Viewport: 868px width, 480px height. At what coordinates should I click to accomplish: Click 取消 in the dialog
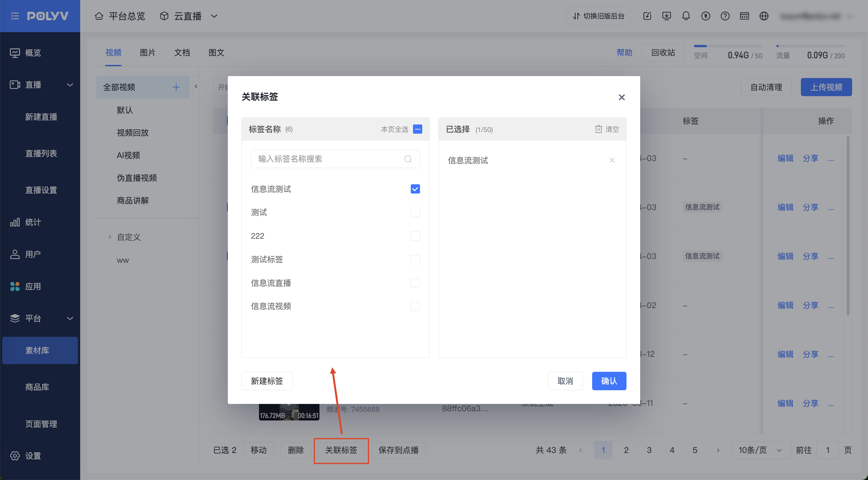point(565,381)
